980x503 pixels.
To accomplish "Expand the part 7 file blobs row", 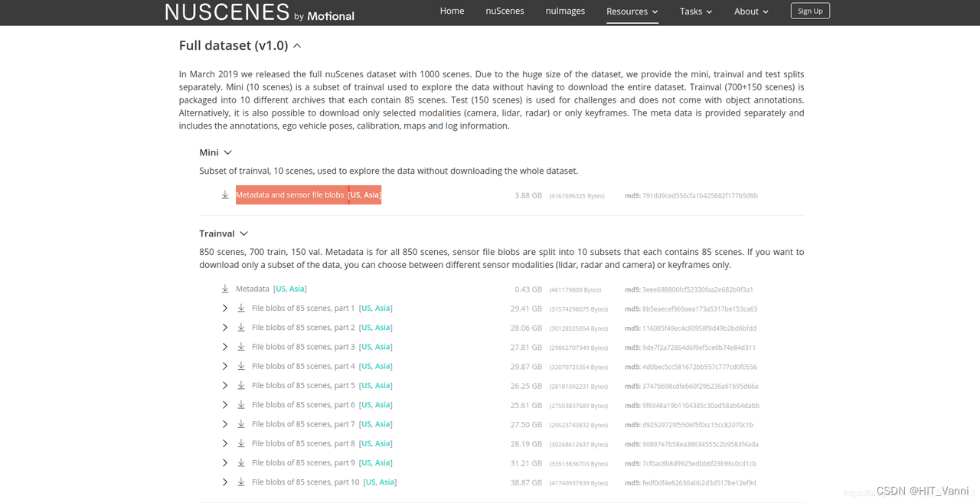I will click(224, 424).
